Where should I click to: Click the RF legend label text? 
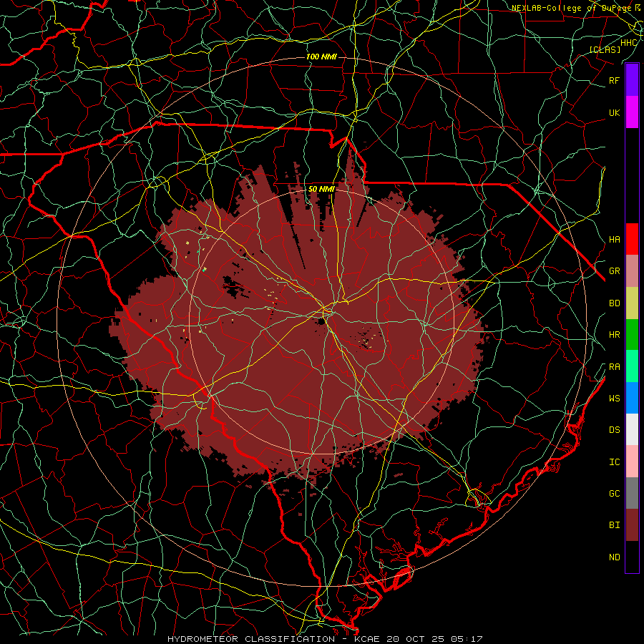[x=614, y=80]
